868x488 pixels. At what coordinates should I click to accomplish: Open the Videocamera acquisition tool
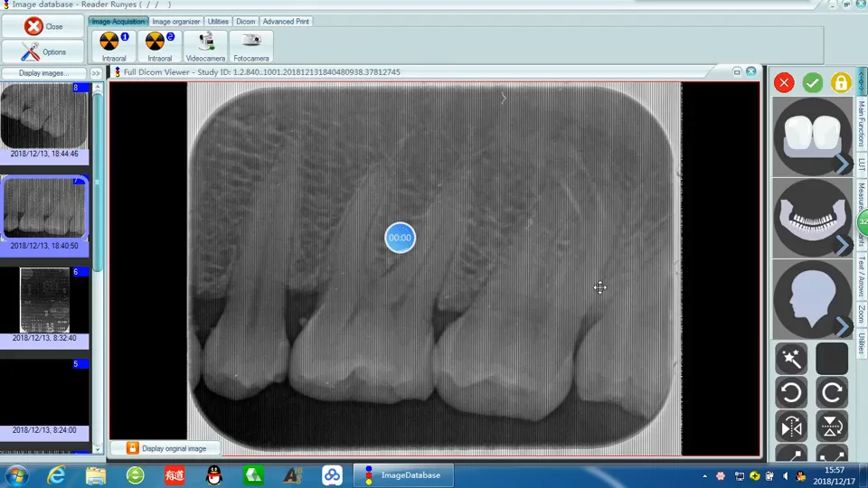point(206,45)
